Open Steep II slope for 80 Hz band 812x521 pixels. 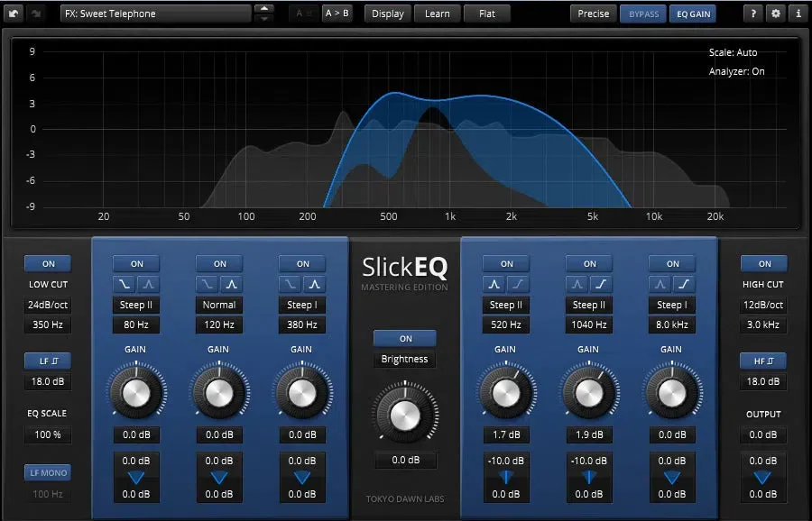coord(136,305)
